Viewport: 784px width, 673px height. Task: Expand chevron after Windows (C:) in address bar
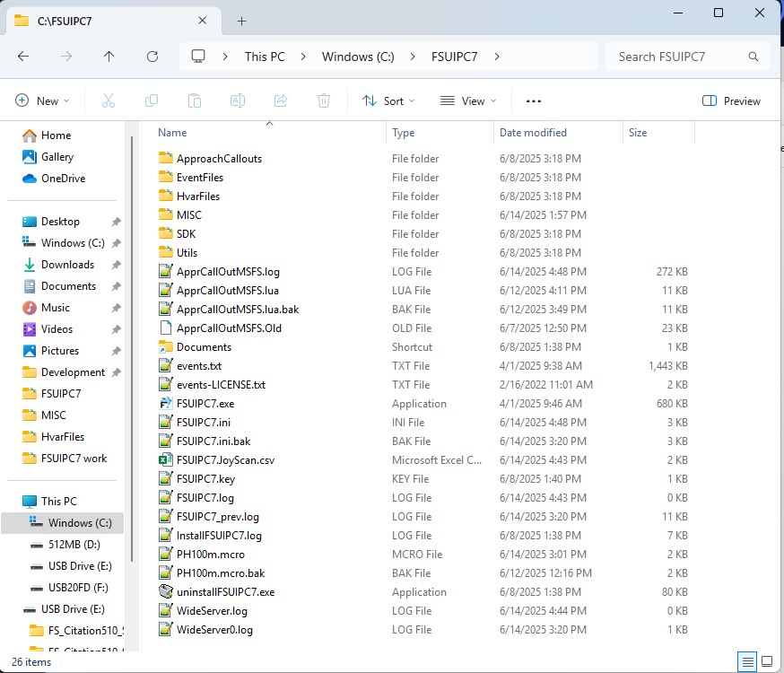coord(413,57)
